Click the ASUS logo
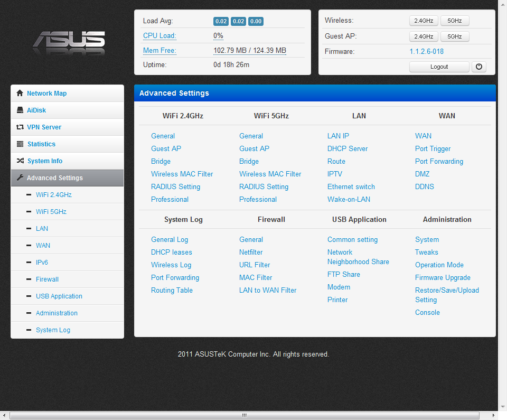Viewport: 507px width, 420px height. 69,43
